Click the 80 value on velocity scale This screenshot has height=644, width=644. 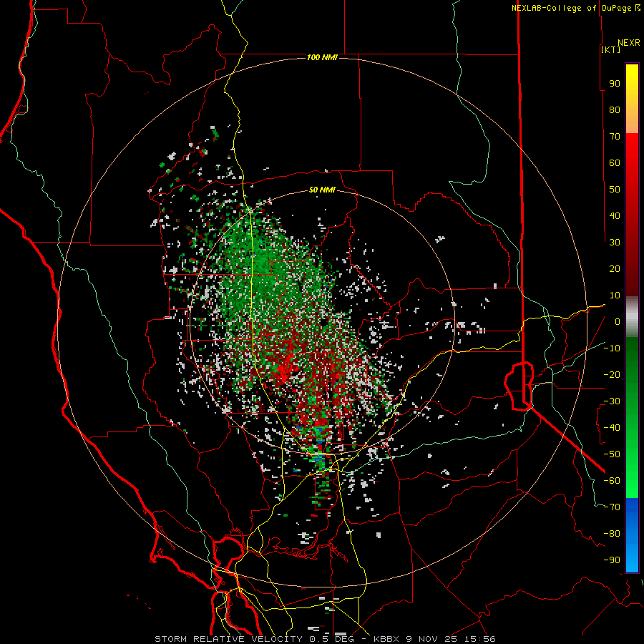(615, 109)
